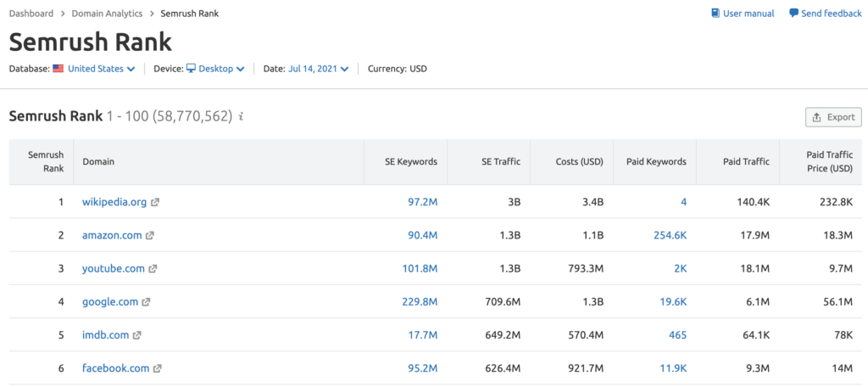This screenshot has width=868, height=387.
Task: Click google.com SE traffic 709.6M
Action: coord(504,302)
